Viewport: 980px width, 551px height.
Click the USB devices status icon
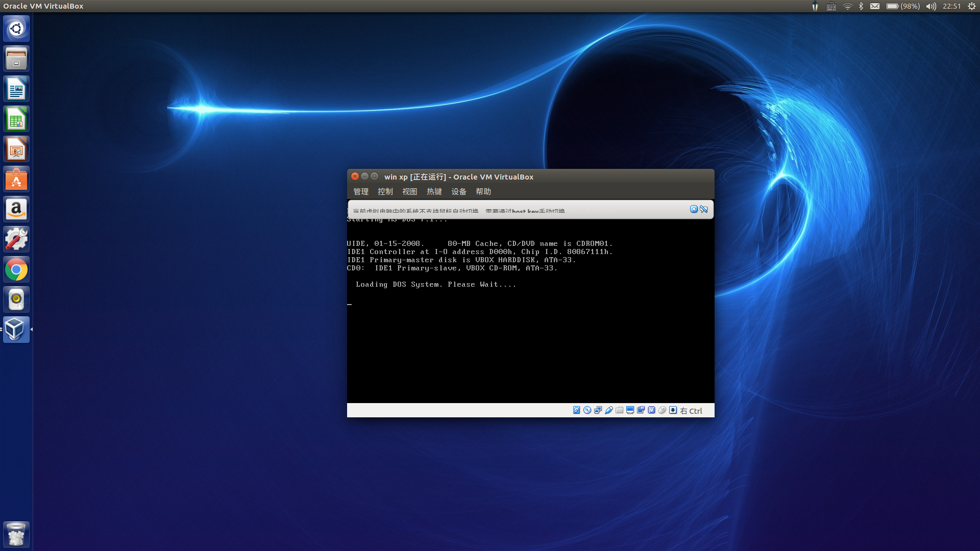[x=608, y=410]
